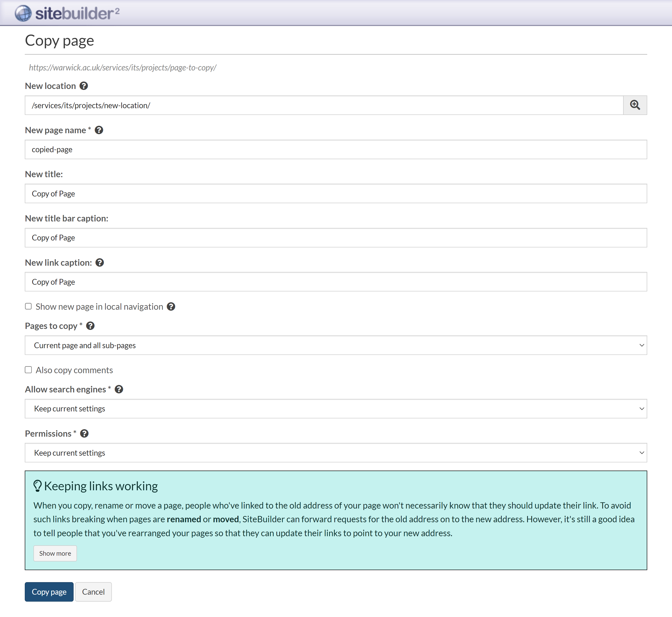Tick the Also copy comments checkbox

28,370
